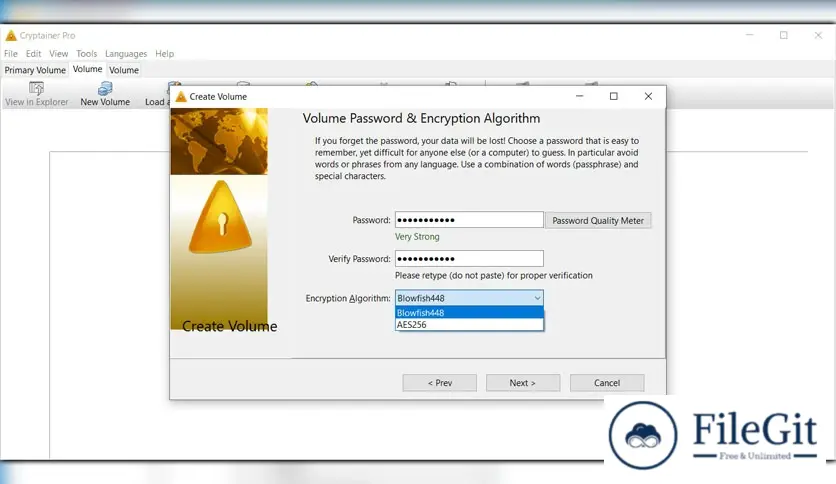Open the Edit menu
This screenshot has width=836, height=484.
click(x=33, y=54)
